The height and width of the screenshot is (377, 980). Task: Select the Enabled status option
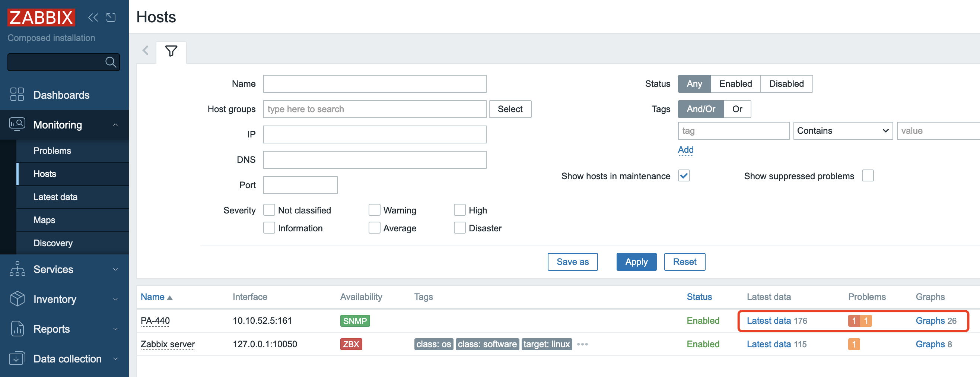pyautogui.click(x=735, y=84)
